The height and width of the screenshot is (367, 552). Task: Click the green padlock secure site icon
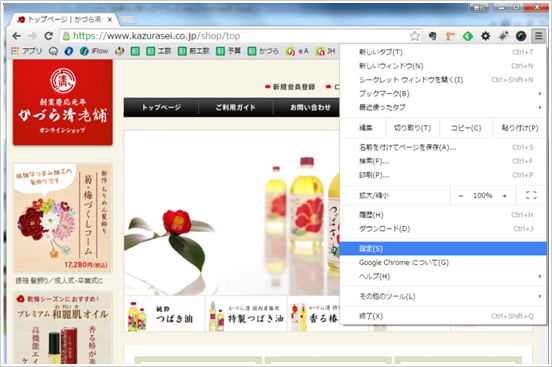[66, 36]
